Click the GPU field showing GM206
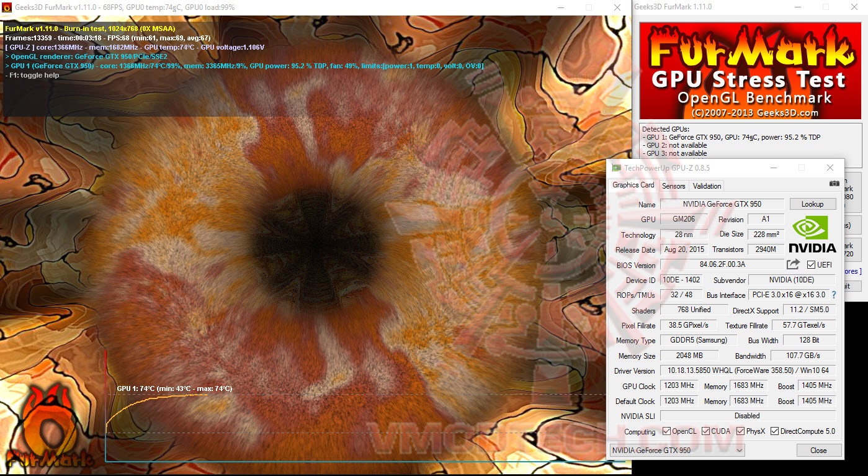The width and height of the screenshot is (868, 476). [683, 219]
